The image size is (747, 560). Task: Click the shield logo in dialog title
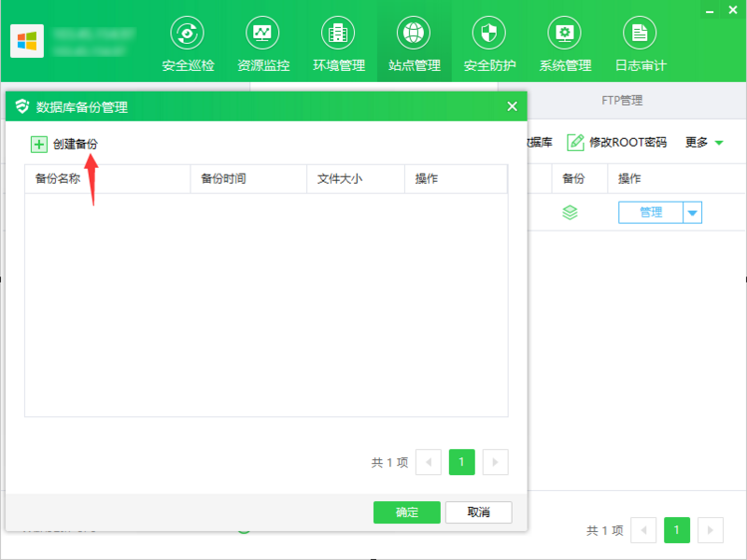pyautogui.click(x=21, y=106)
